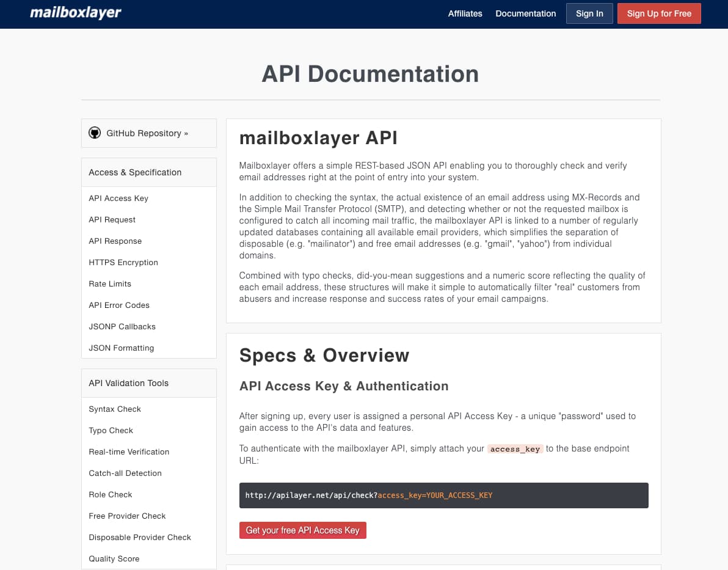
Task: Open the Affiliates page from the navigation
Action: click(465, 13)
